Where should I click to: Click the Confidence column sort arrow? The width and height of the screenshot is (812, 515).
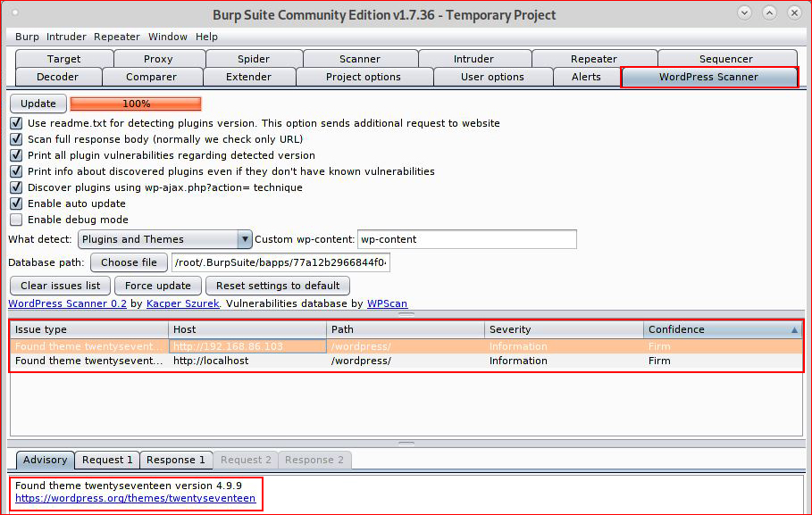(794, 329)
